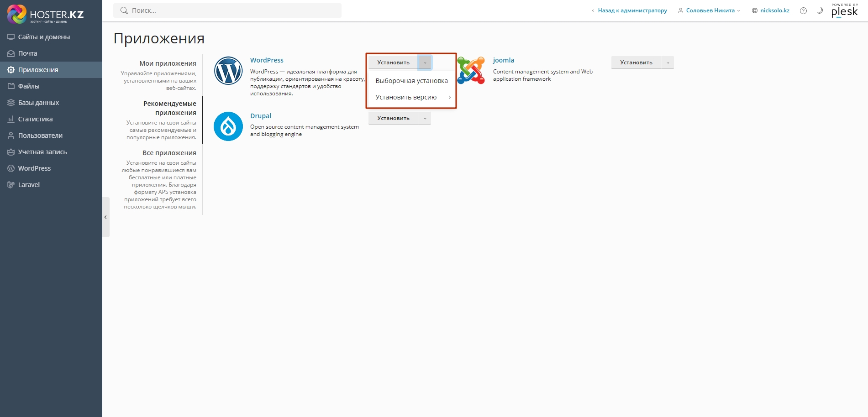Open Базы данных sidebar item
Screen dimensions: 868x417
coord(51,103)
